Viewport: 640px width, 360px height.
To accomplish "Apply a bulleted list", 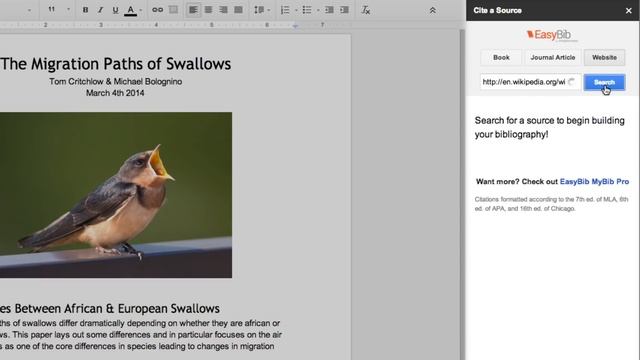I will tap(307, 10).
